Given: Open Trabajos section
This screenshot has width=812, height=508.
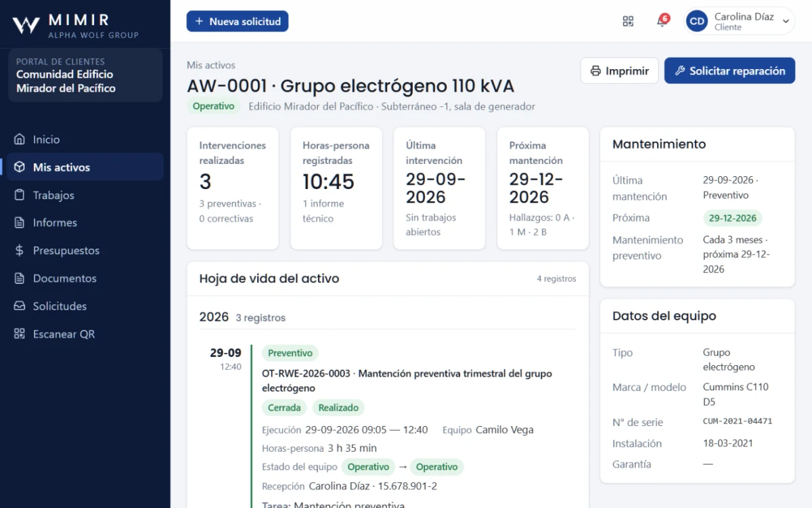Looking at the screenshot, I should 85,195.
